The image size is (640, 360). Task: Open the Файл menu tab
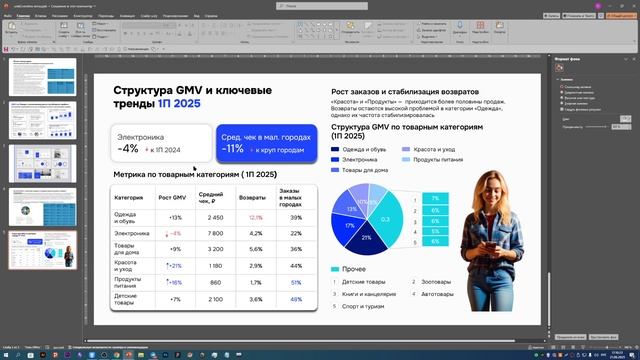(7, 16)
